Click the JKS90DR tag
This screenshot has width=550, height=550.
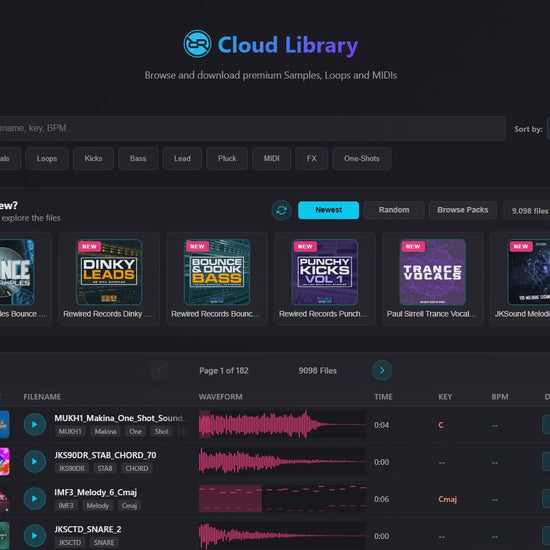(72, 468)
